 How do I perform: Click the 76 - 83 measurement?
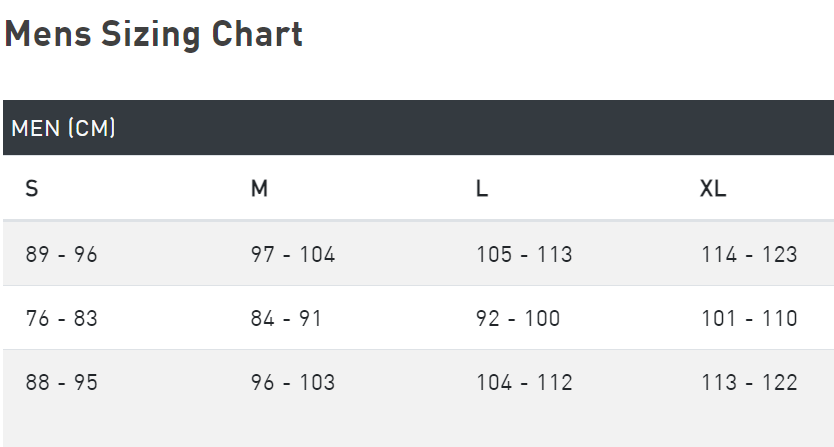[x=62, y=319]
